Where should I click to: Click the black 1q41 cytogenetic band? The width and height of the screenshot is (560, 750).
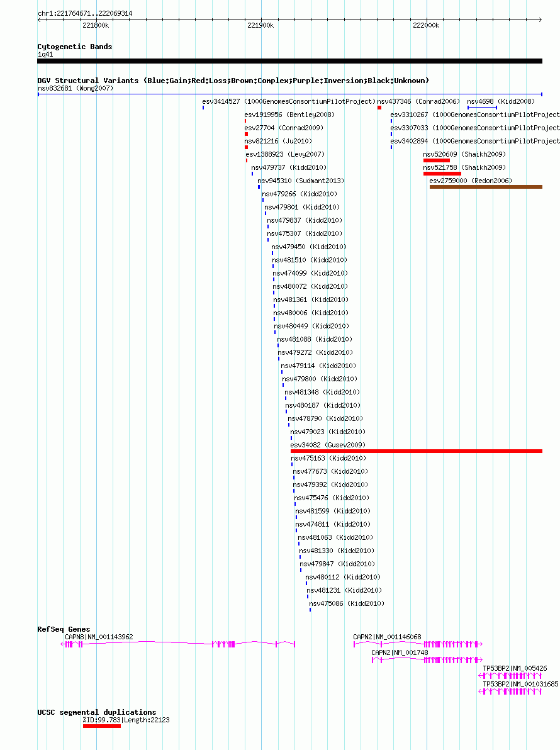click(290, 61)
